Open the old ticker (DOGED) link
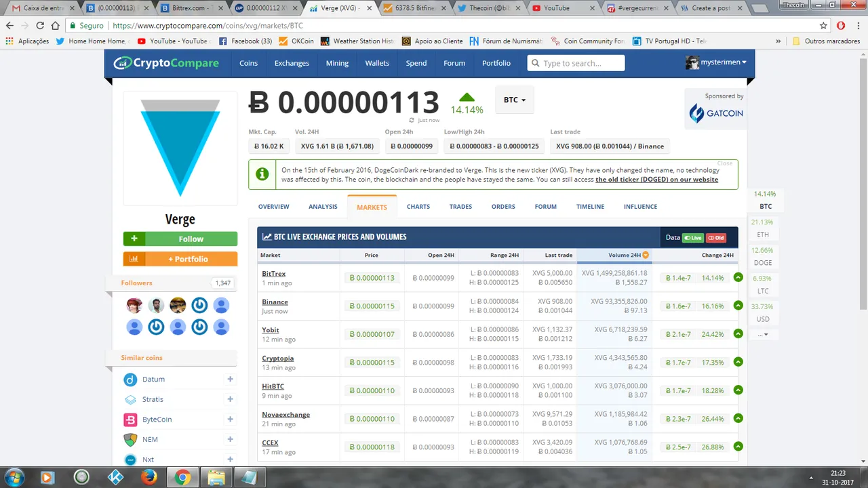The height and width of the screenshot is (488, 868). 656,180
